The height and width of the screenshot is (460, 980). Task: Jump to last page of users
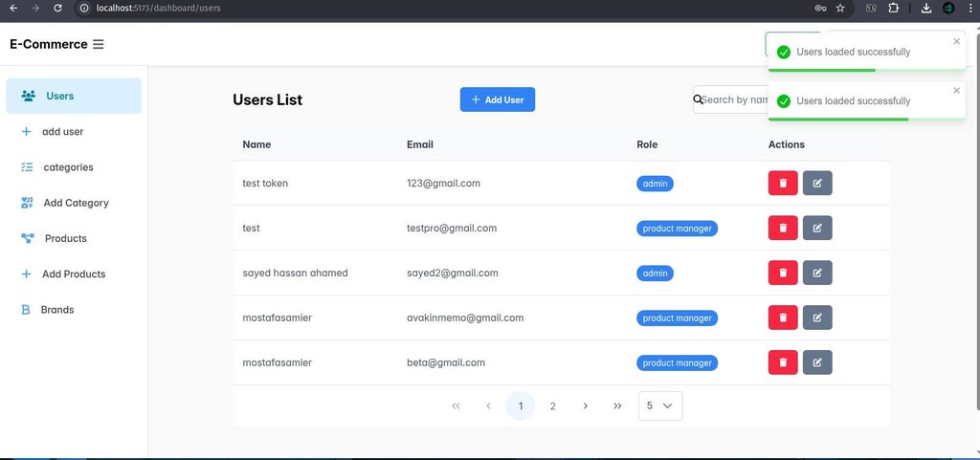coord(617,405)
